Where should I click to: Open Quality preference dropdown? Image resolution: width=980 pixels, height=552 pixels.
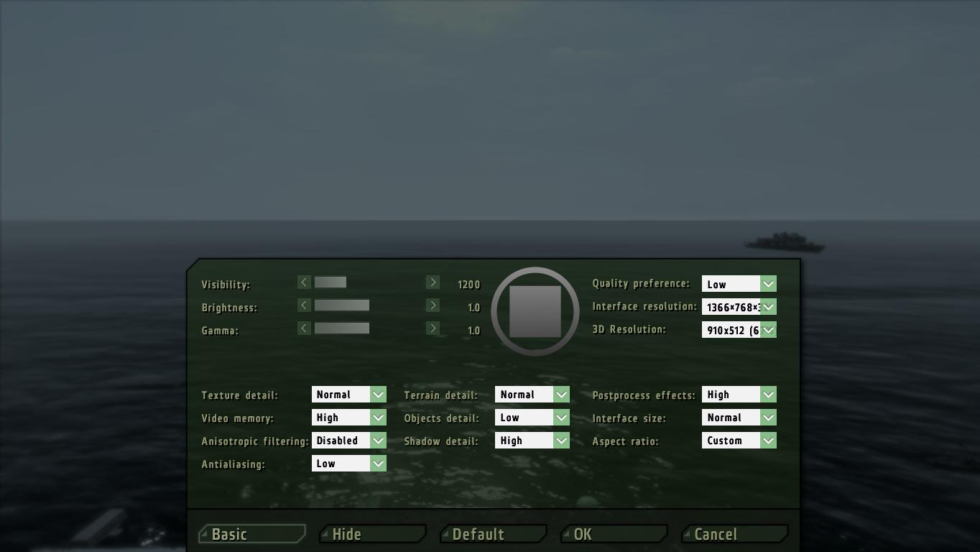[x=739, y=284]
